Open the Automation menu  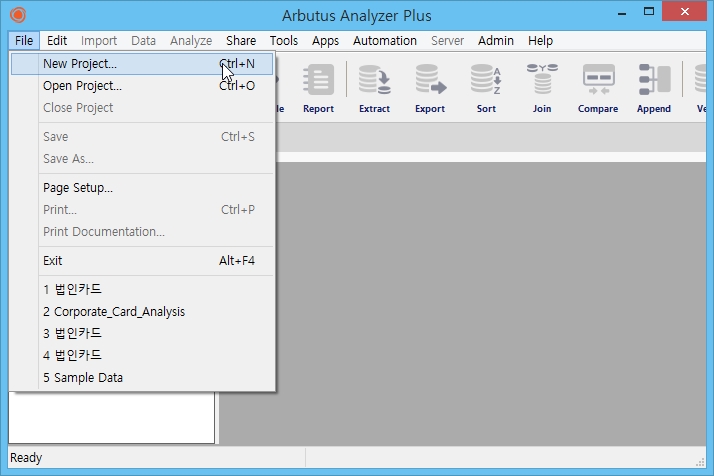pyautogui.click(x=385, y=41)
